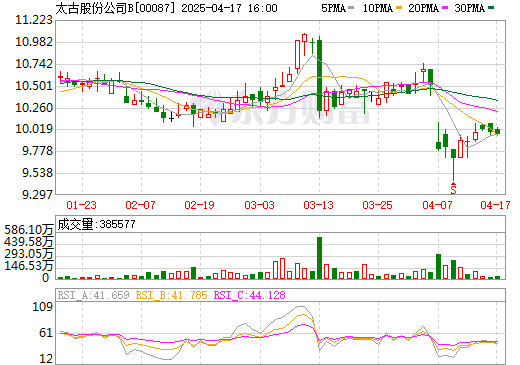Click the 10PMA orange legend swatch
Image resolution: width=520 pixels, height=365 pixels.
tap(398, 7)
